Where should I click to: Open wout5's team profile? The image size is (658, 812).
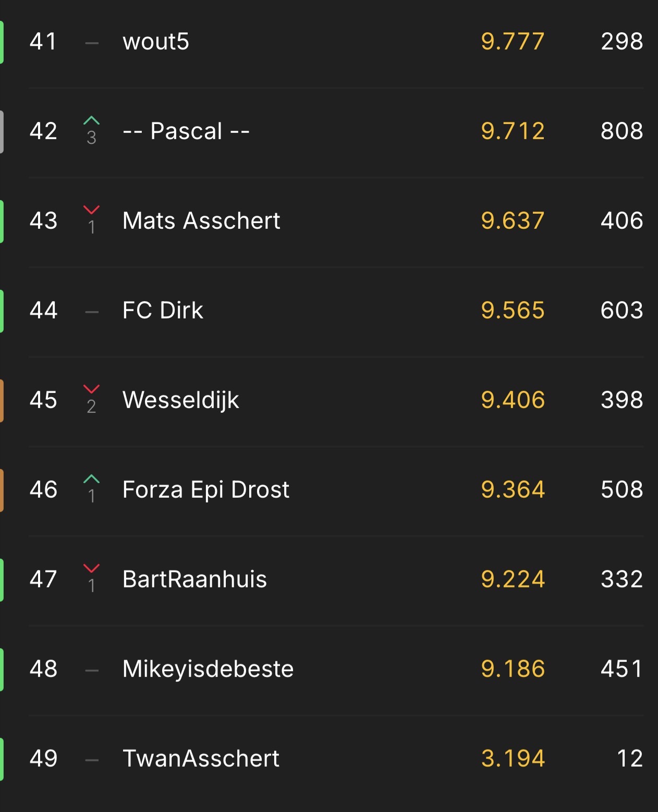point(155,42)
